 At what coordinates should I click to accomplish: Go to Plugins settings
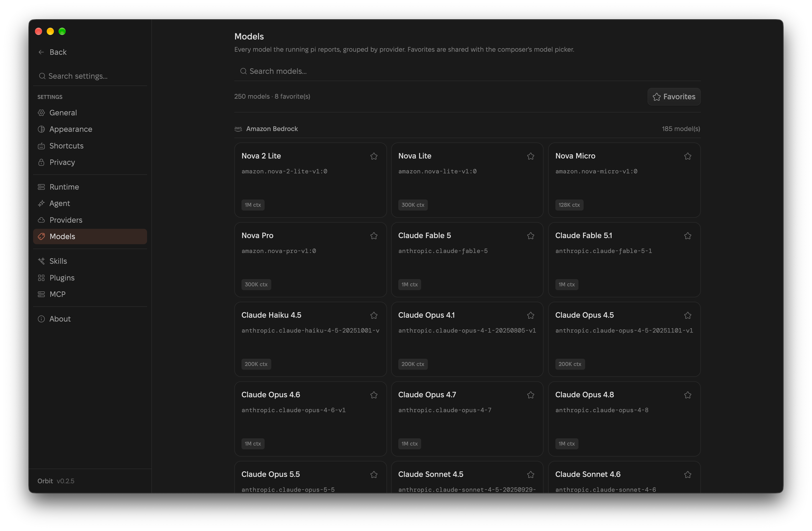(x=90, y=278)
